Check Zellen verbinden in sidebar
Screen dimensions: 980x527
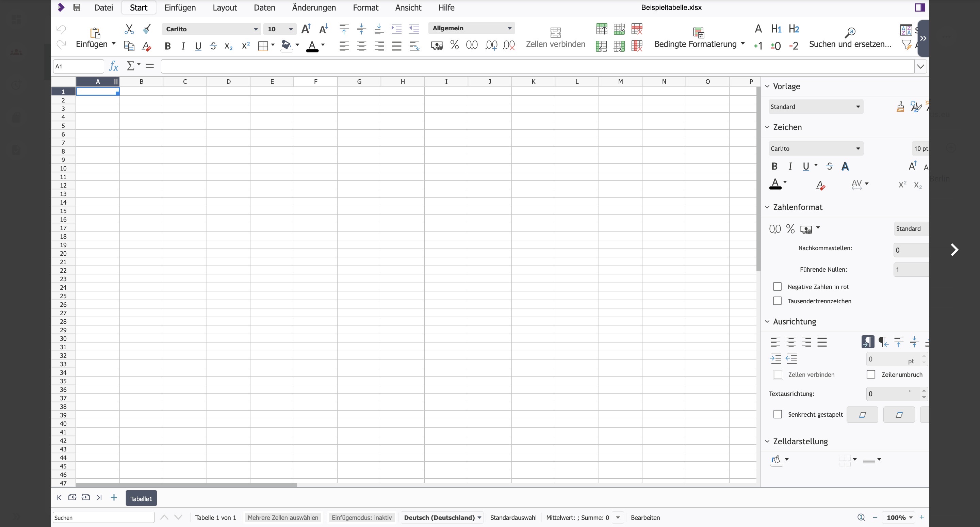click(778, 375)
